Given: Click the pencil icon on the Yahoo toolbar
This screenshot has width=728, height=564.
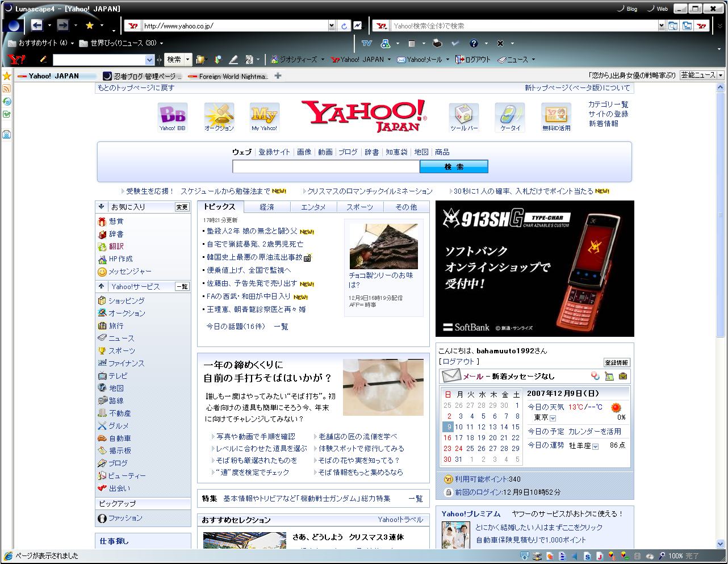Looking at the screenshot, I should pyautogui.click(x=43, y=59).
